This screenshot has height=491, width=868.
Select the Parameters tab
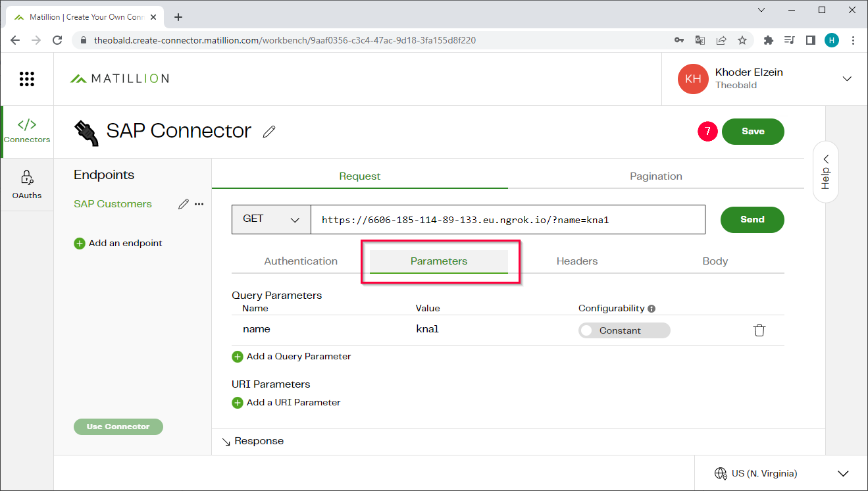pos(439,261)
